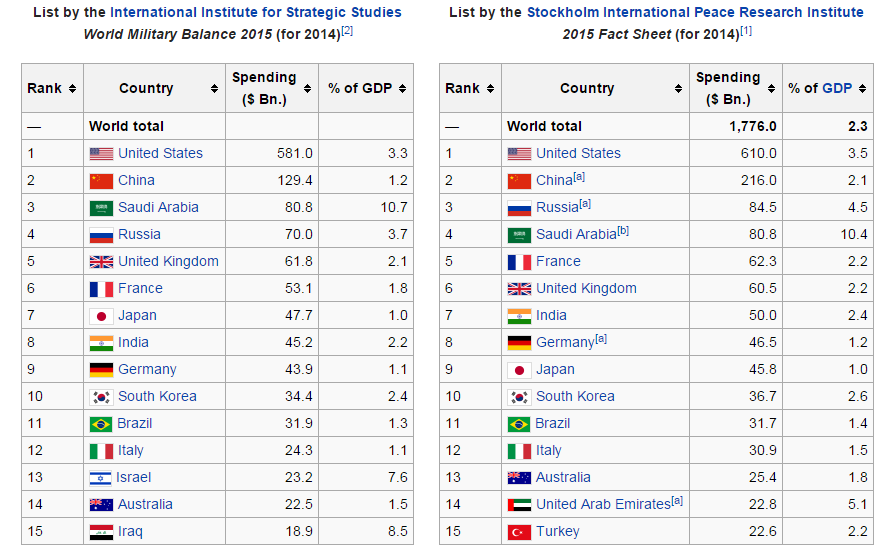Open citation [1] after 2015 Fact Sheet

tap(746, 31)
